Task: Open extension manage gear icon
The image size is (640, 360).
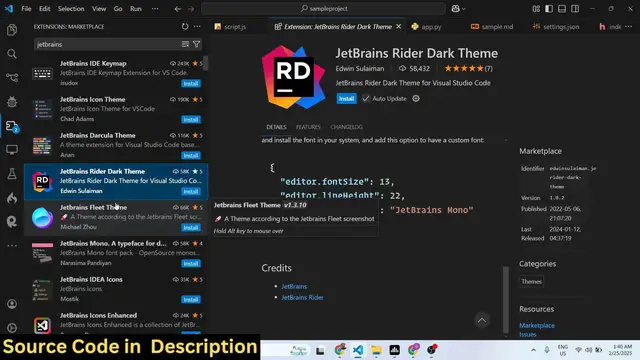Action: 416,98
